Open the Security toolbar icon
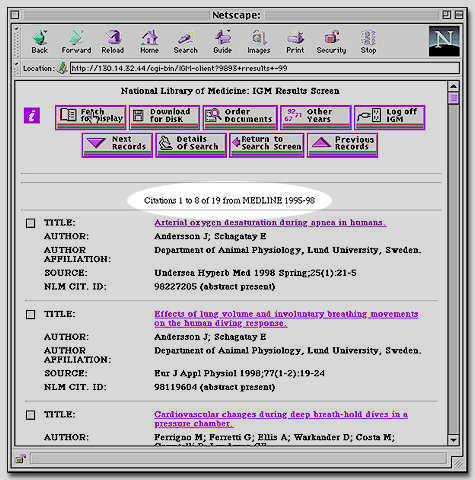The height and width of the screenshot is (480, 475). pyautogui.click(x=331, y=42)
